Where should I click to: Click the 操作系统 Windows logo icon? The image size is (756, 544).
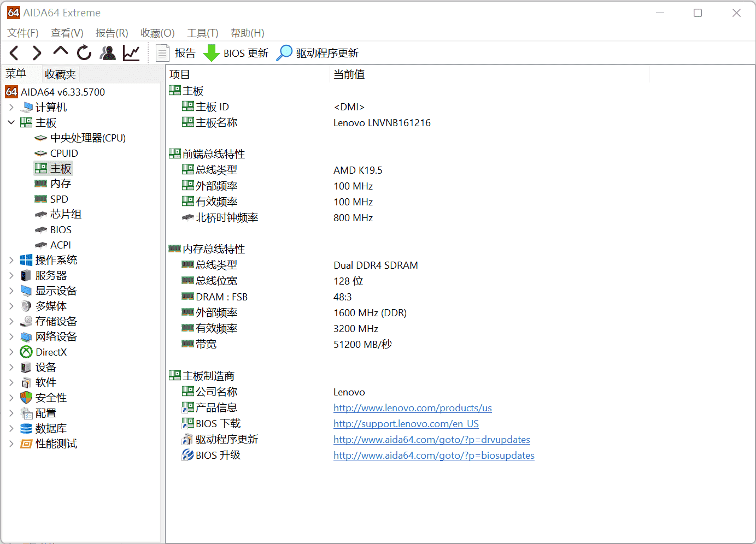(x=26, y=260)
